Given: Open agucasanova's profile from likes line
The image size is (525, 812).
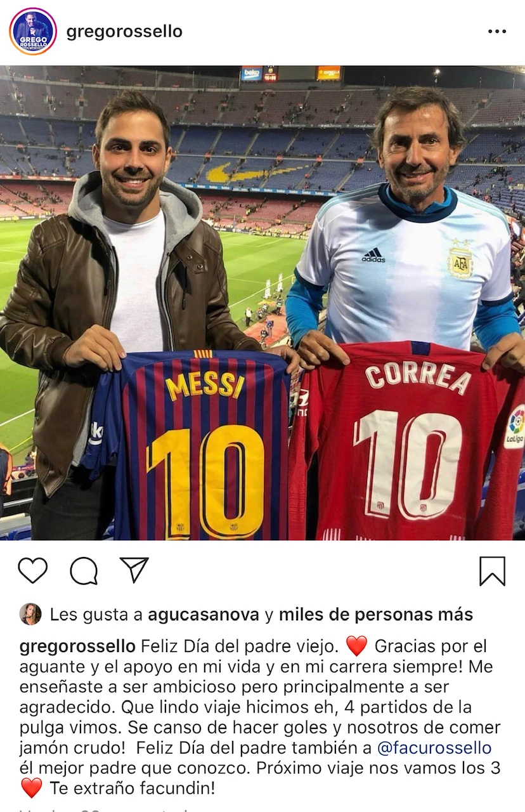Looking at the screenshot, I should click(204, 615).
